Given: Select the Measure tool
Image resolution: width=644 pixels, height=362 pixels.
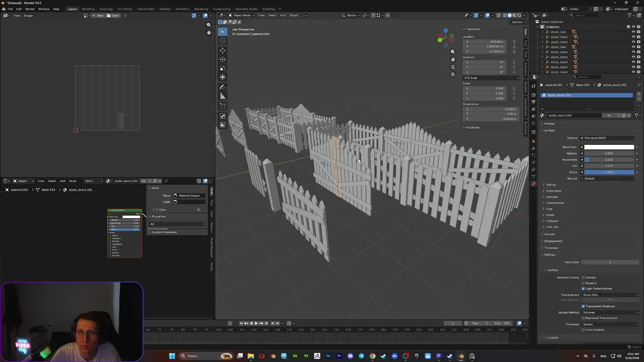Looking at the screenshot, I should (x=222, y=96).
